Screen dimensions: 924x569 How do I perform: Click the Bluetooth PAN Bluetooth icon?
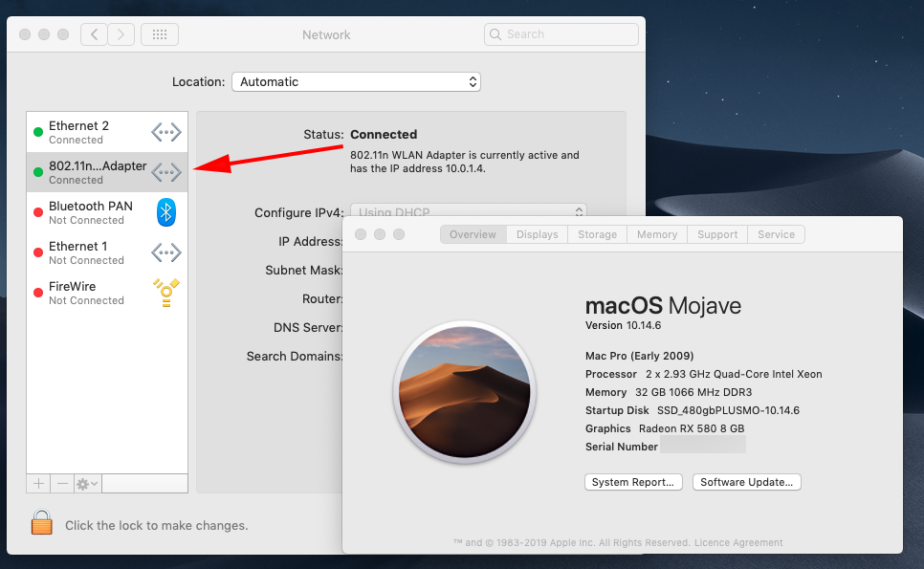166,212
